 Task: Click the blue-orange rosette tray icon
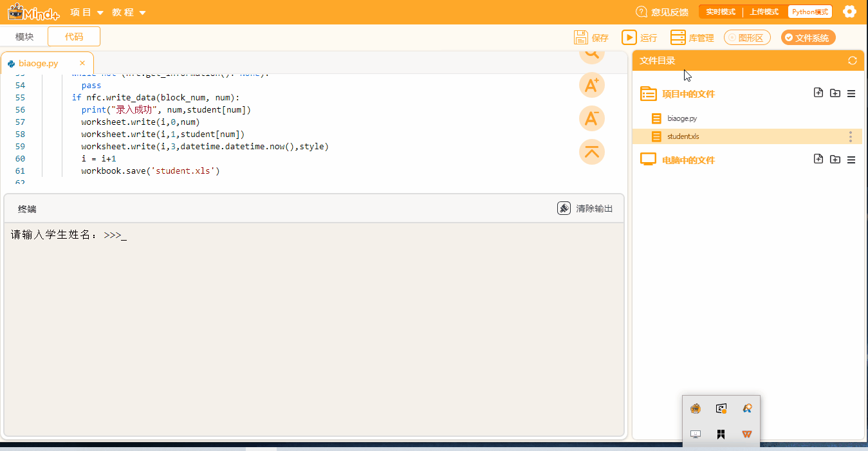click(747, 409)
